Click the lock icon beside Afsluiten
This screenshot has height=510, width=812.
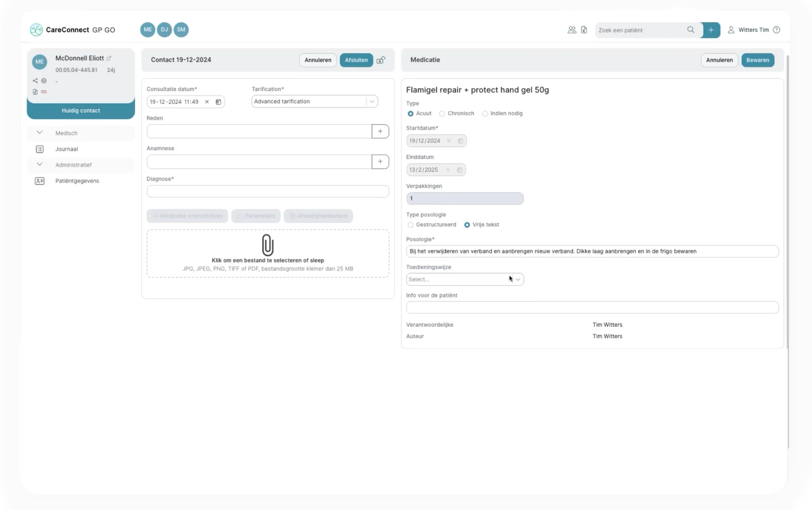tap(381, 60)
